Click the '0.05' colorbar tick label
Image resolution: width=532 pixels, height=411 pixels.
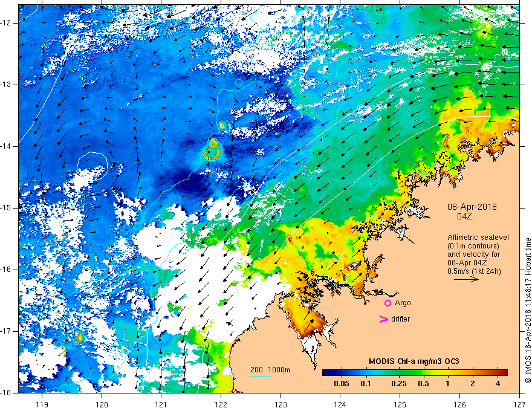[342, 384]
